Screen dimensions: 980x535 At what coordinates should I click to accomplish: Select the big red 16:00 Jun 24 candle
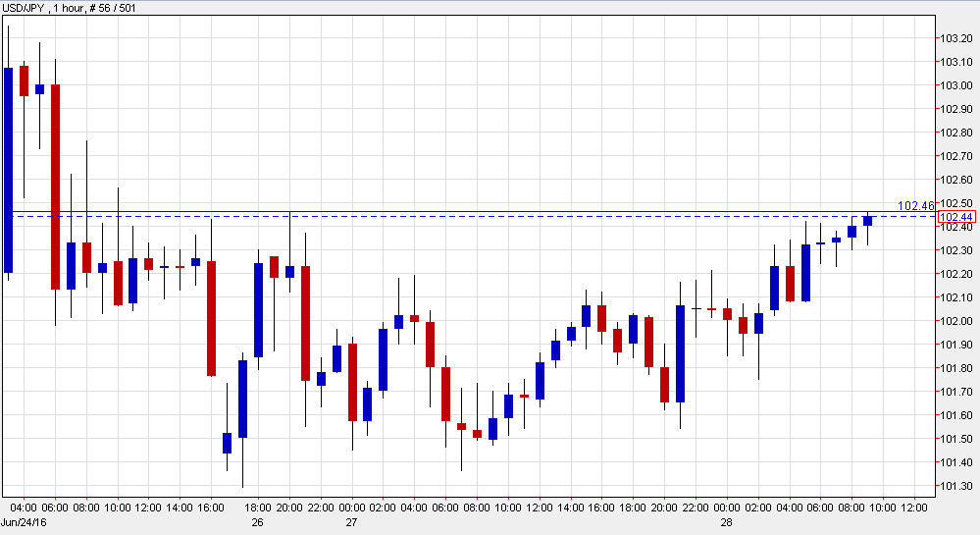pyautogui.click(x=211, y=318)
